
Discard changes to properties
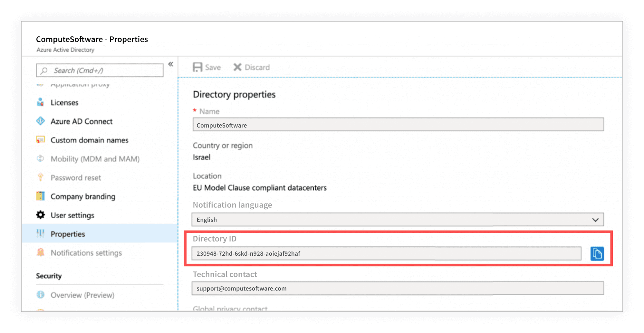click(252, 67)
